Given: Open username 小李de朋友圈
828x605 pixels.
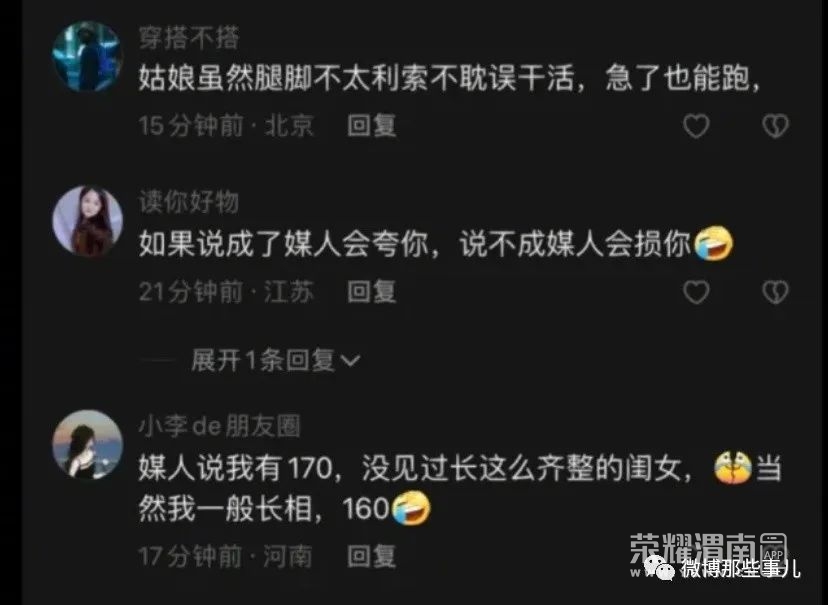Looking at the screenshot, I should (220, 427).
